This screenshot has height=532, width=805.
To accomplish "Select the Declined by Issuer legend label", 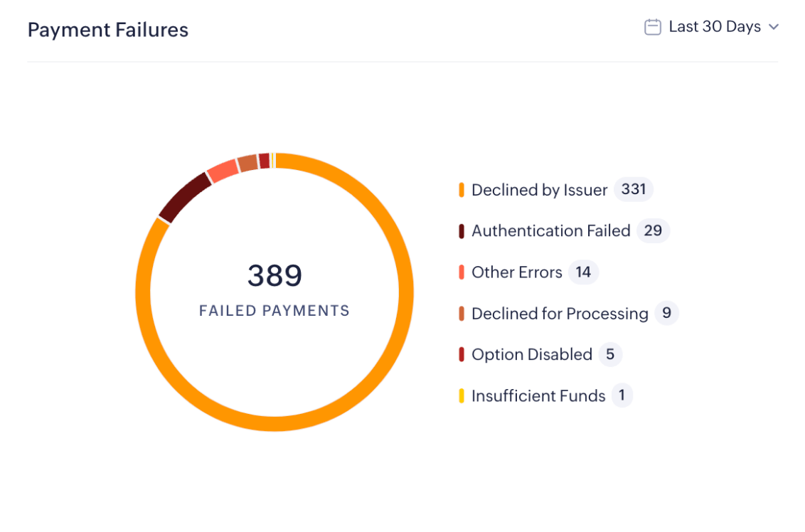I will click(539, 190).
